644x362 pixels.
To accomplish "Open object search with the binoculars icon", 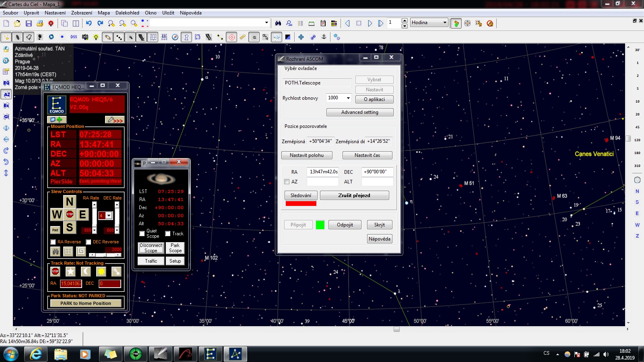I will click(x=277, y=23).
